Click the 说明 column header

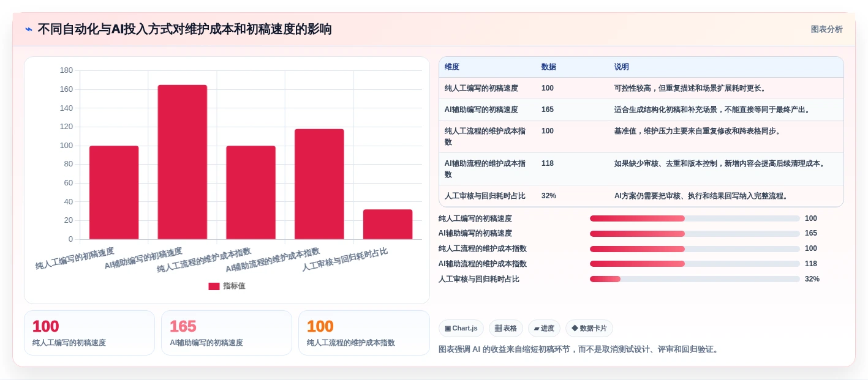(x=622, y=67)
